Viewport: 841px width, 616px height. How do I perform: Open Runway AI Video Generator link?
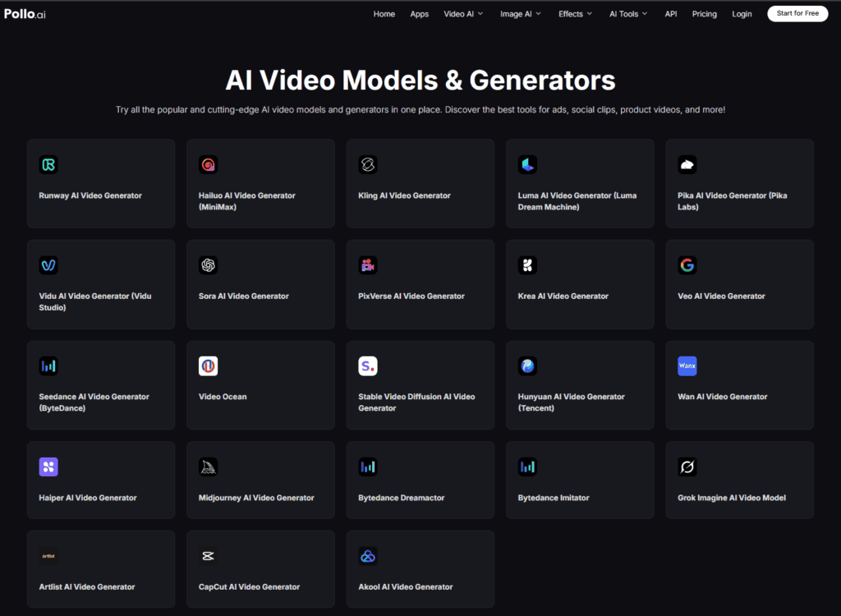pyautogui.click(x=90, y=195)
